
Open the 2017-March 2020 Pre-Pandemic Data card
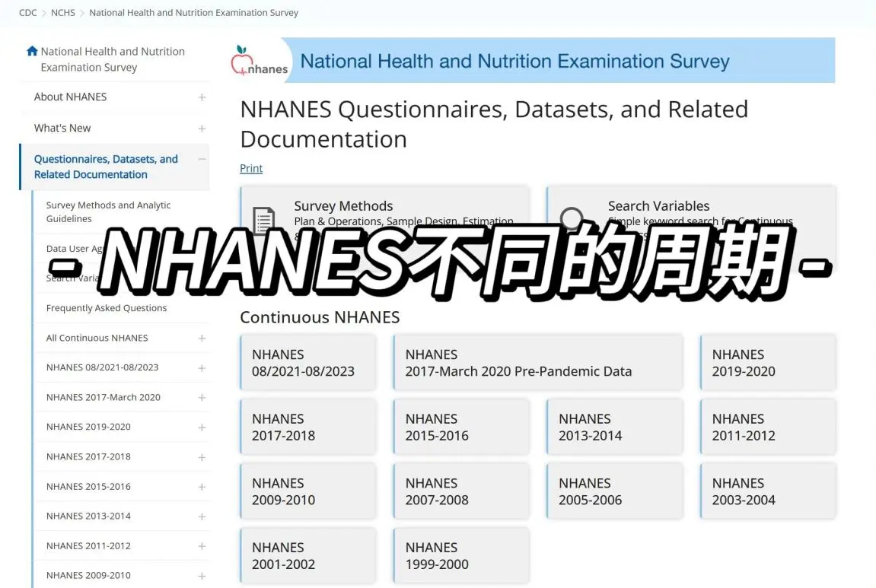click(538, 362)
